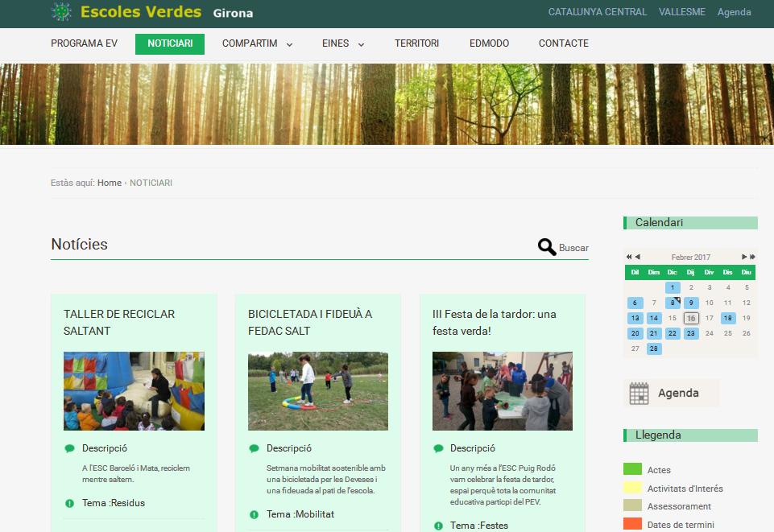
Task: Open the Festa de la tardor photo thumbnail
Action: pyautogui.click(x=502, y=390)
